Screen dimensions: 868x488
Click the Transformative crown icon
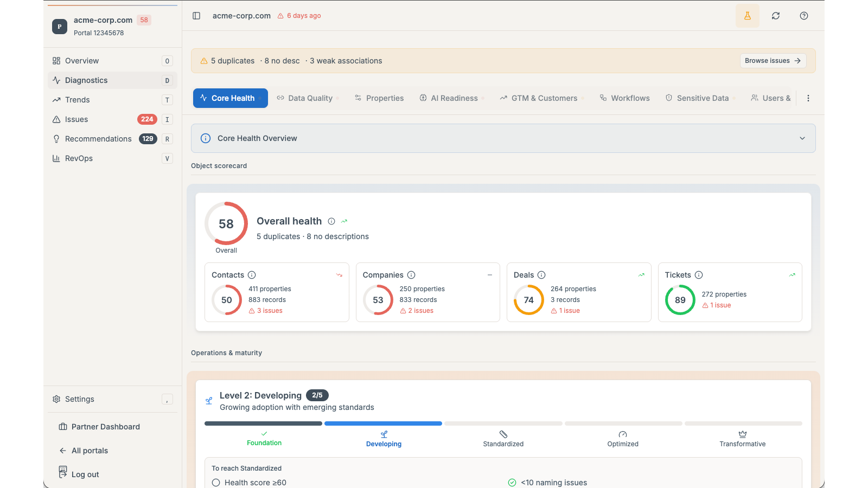[743, 434]
